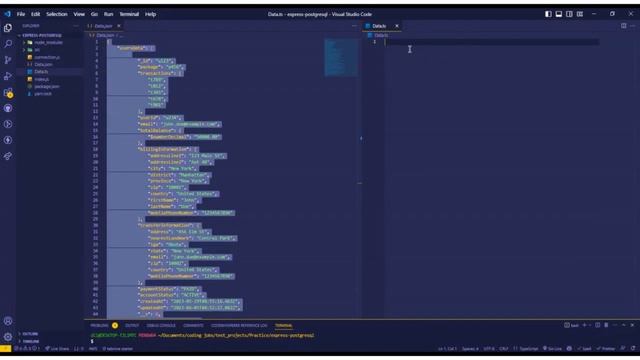
Task: Open more actions for right editor group
Action: coord(632,26)
